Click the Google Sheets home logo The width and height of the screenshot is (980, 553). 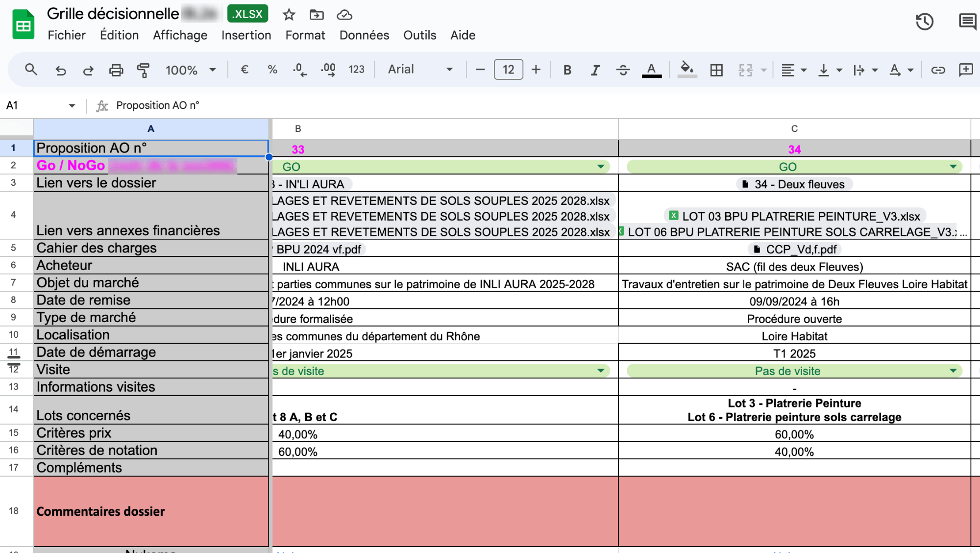point(23,24)
